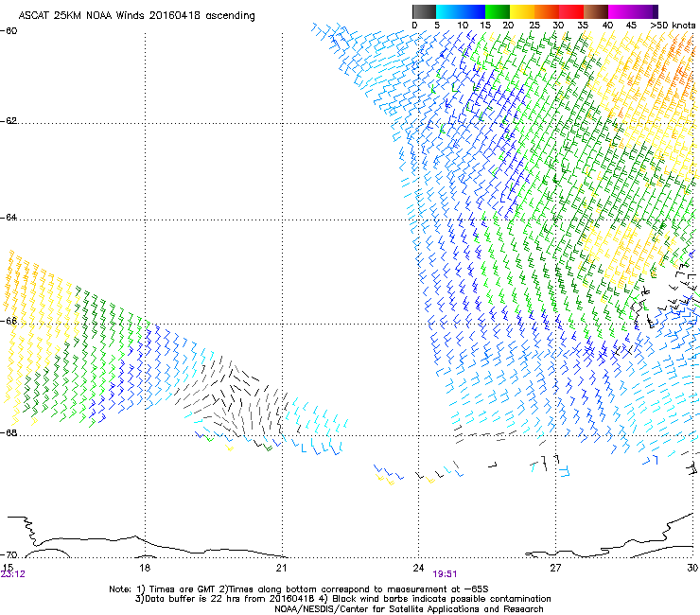Click the longitude label '21'

(281, 568)
